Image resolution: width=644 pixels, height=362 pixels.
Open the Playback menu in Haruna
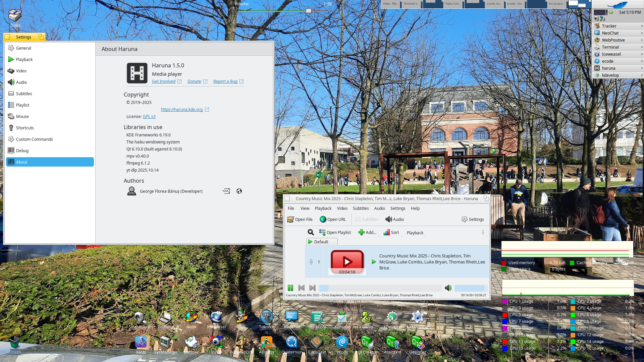(323, 208)
